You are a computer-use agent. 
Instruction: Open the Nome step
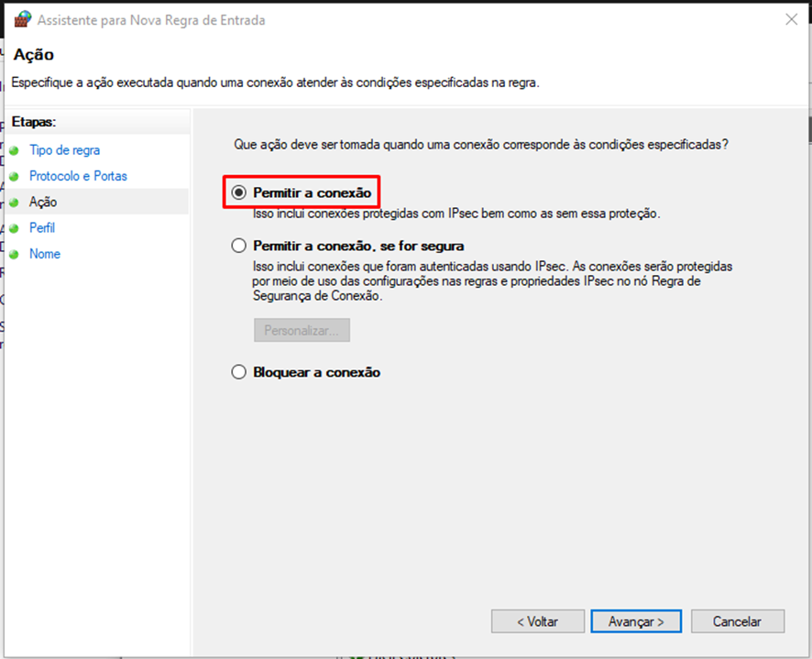click(x=45, y=254)
